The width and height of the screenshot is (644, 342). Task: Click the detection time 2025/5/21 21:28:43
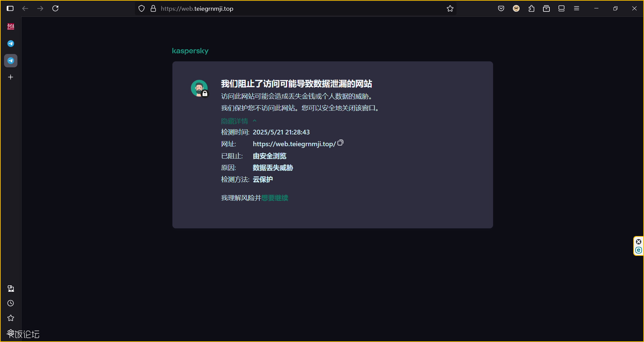(281, 132)
